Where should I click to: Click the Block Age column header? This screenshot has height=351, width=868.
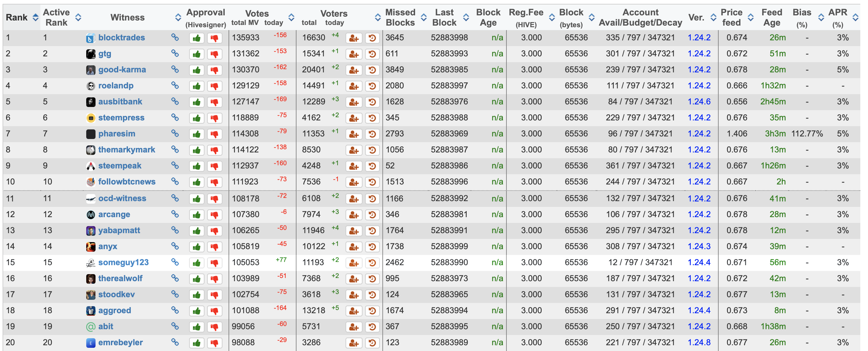tap(488, 18)
